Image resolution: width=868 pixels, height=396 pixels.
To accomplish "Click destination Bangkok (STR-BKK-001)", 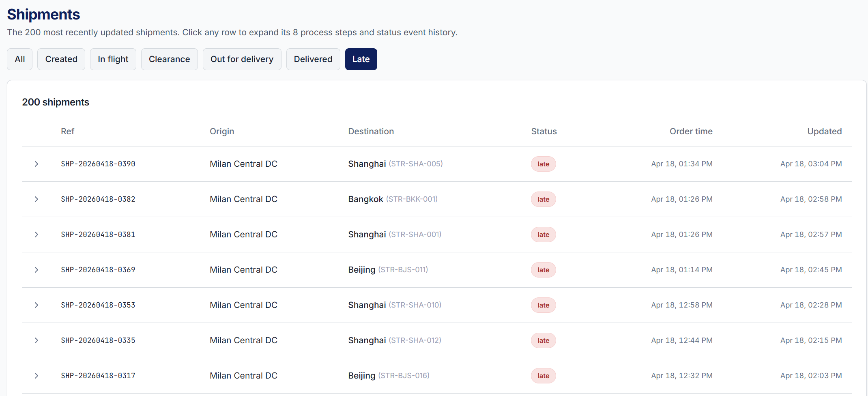I will [393, 199].
